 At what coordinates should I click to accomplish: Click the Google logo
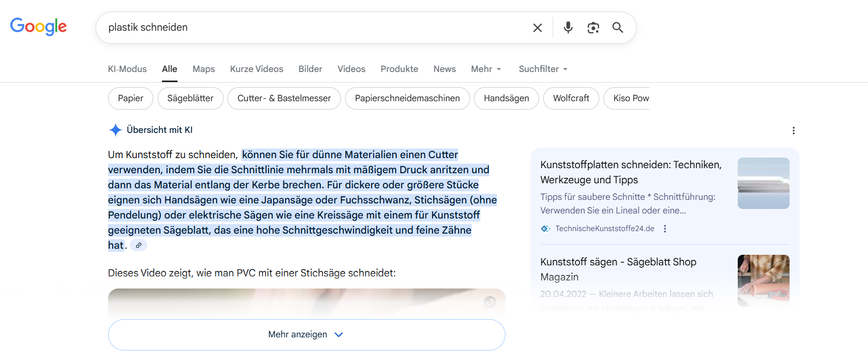[38, 27]
